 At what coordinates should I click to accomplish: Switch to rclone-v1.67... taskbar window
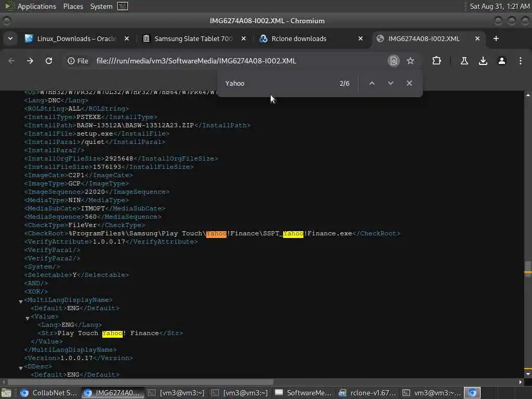coord(367,393)
